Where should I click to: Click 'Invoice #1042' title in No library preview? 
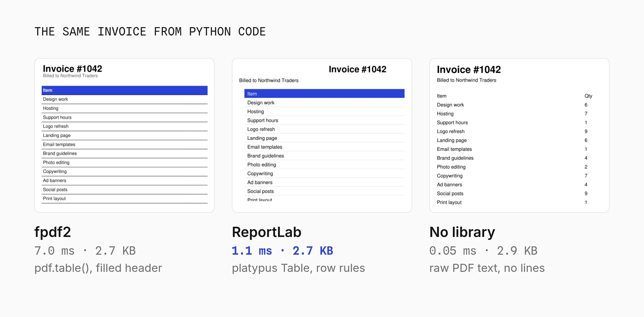click(x=469, y=70)
